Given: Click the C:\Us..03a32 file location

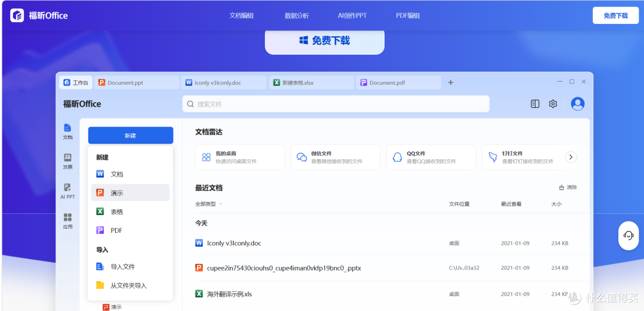Looking at the screenshot, I should pyautogui.click(x=464, y=268).
